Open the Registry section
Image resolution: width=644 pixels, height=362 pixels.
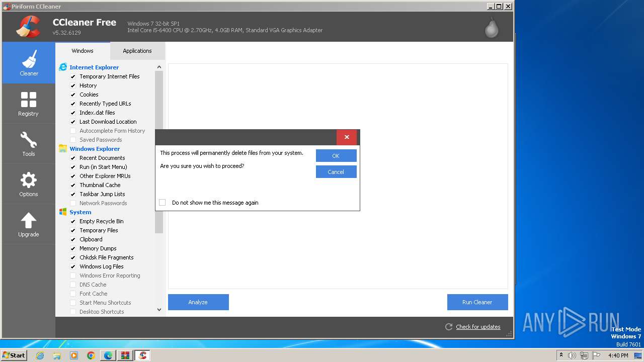tap(29, 104)
